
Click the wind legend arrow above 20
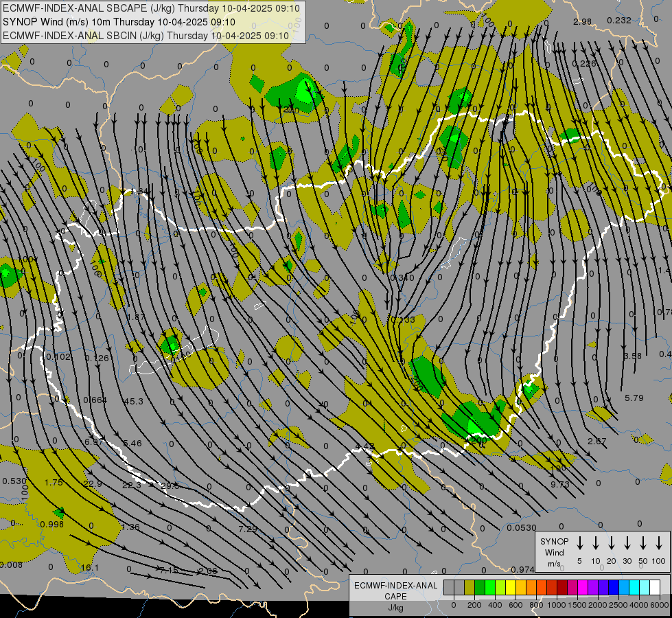tap(611, 543)
